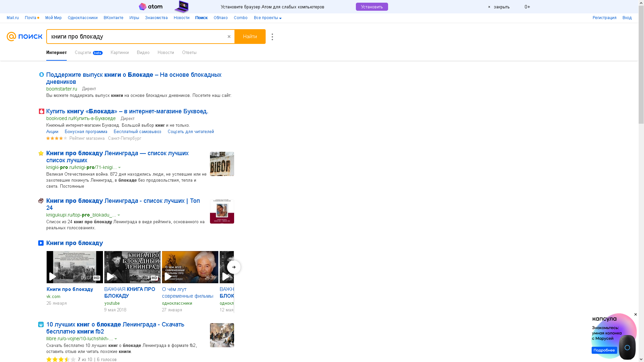Switch to the Соцсети beta tab
The height and width of the screenshot is (362, 644).
pos(89,53)
